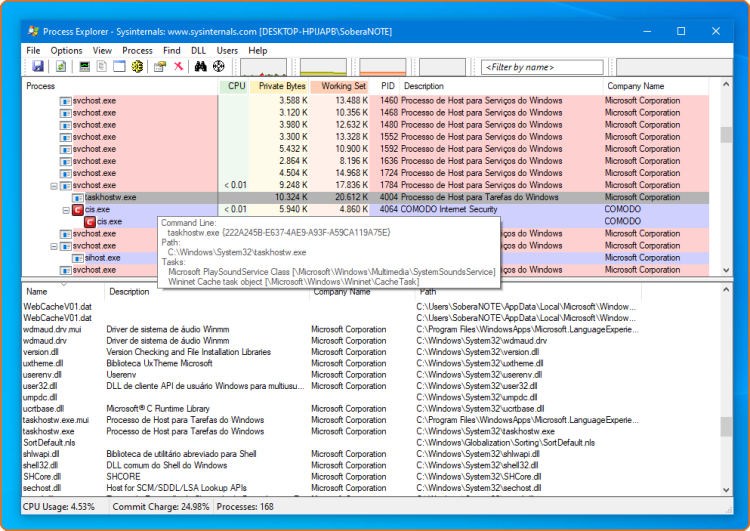750x531 pixels.
Task: Select the sechost.dll row
Action: 331,488
